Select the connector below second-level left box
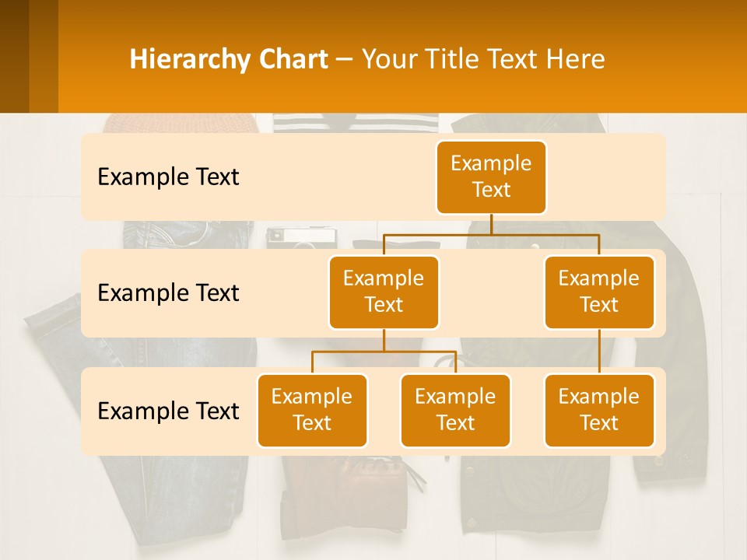This screenshot has width=747, height=560. pos(384,341)
